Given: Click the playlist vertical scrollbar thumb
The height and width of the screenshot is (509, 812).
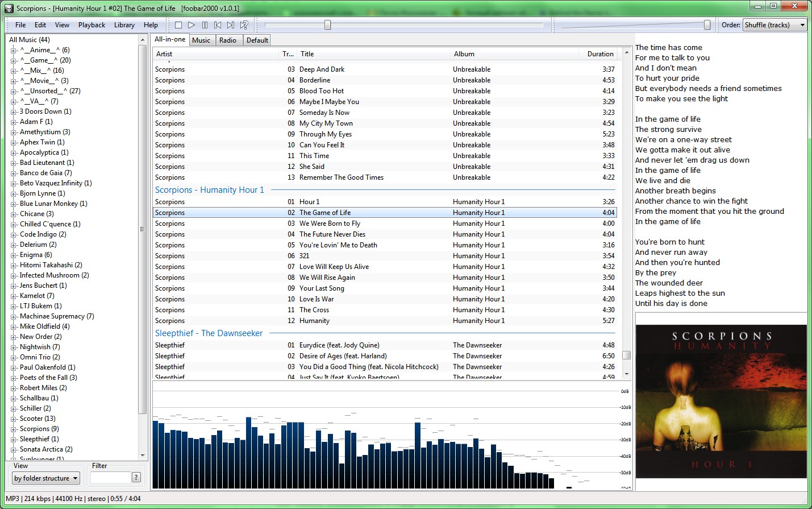Looking at the screenshot, I should coord(626,355).
